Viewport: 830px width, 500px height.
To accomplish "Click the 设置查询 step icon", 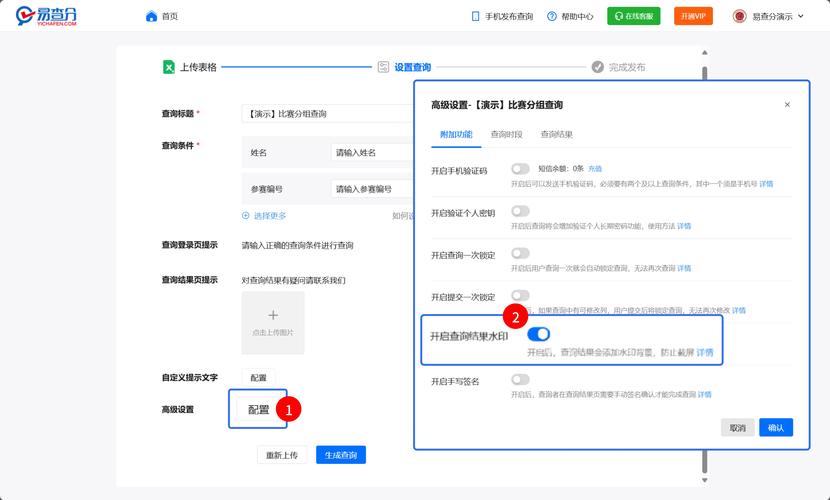I will 383,67.
